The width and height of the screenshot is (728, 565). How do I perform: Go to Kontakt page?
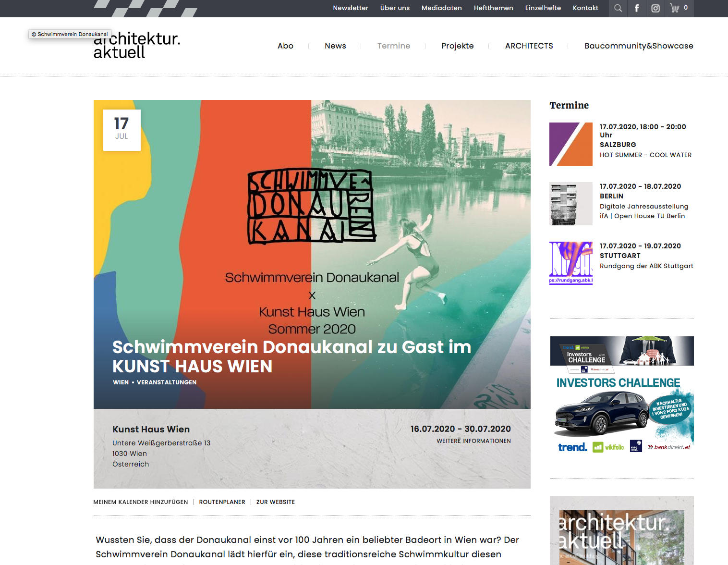click(x=585, y=8)
